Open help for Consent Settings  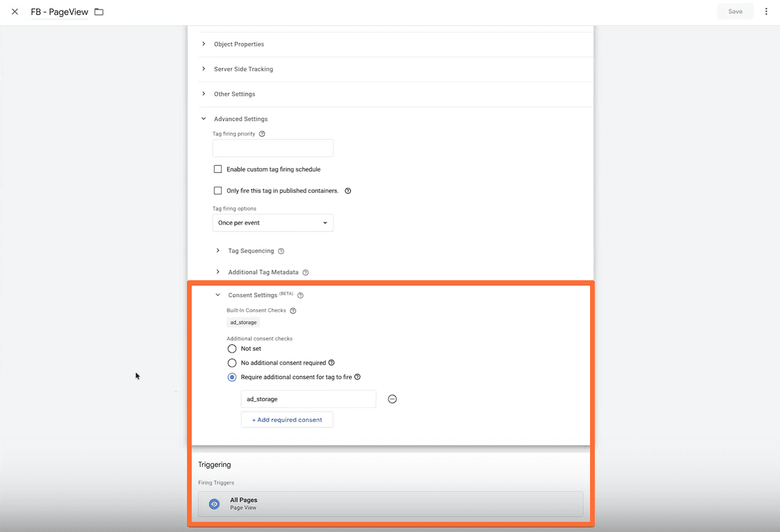pos(300,294)
